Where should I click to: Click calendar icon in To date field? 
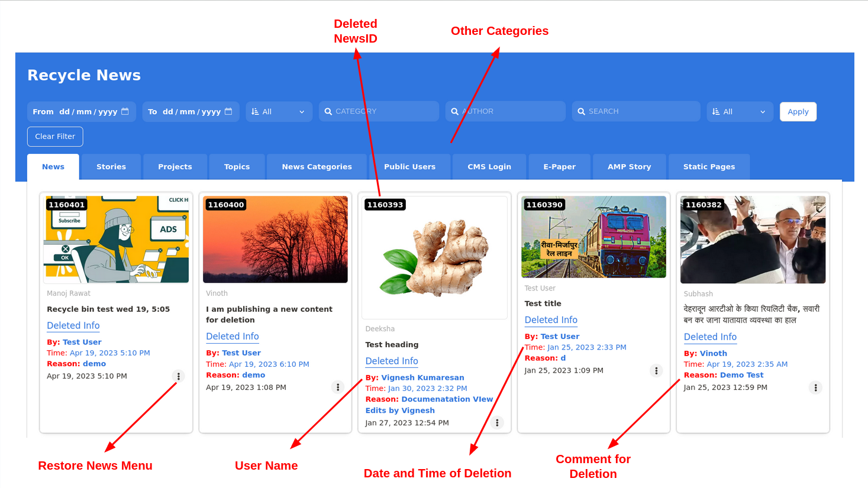pos(228,111)
